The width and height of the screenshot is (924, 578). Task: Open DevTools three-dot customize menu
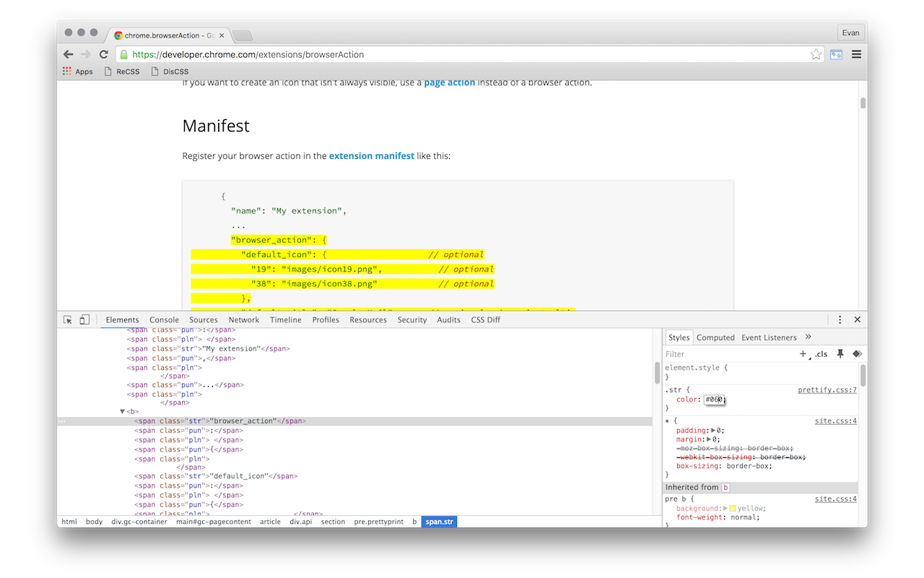[840, 319]
